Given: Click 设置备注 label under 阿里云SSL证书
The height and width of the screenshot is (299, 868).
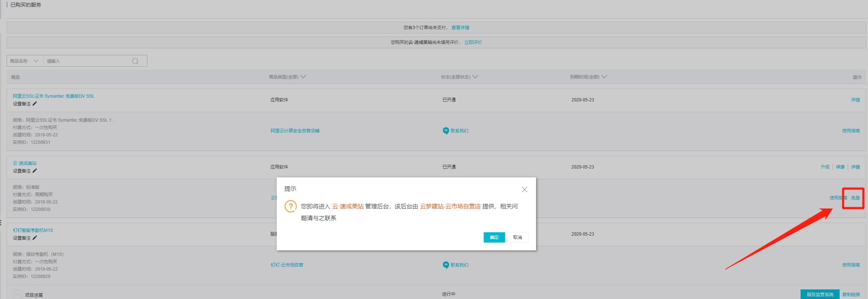Looking at the screenshot, I should click(x=22, y=104).
